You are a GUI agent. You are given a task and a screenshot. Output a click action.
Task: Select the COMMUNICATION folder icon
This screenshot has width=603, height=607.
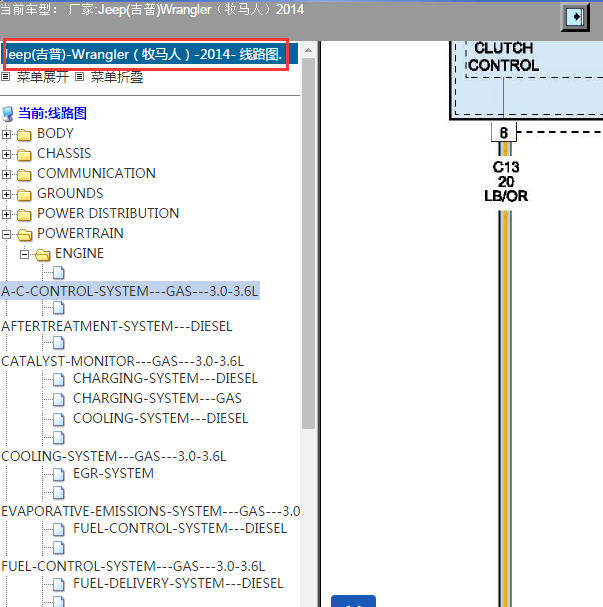coord(24,175)
